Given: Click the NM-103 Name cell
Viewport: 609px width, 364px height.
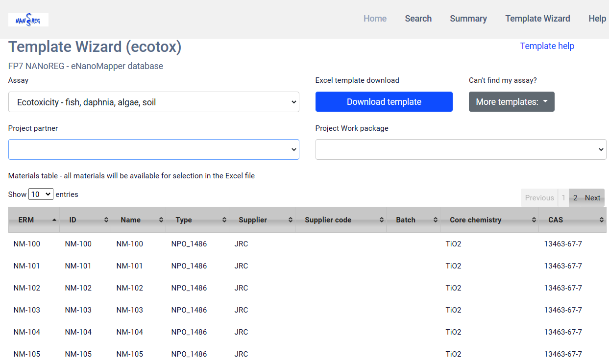Looking at the screenshot, I should click(130, 310).
